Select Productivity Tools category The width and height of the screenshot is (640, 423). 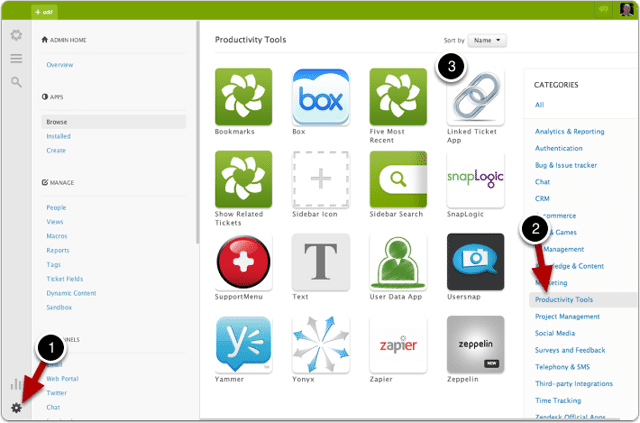pos(582,300)
